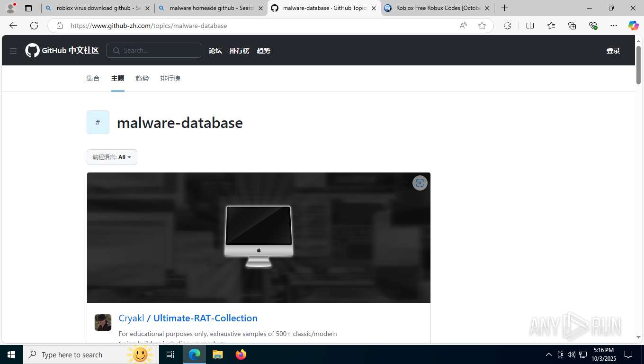
Task: Click the iMac repository banner image
Action: point(259,237)
